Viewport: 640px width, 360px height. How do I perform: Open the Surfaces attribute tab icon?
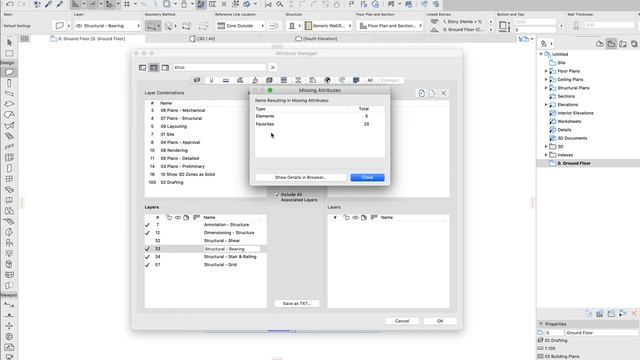click(255, 80)
